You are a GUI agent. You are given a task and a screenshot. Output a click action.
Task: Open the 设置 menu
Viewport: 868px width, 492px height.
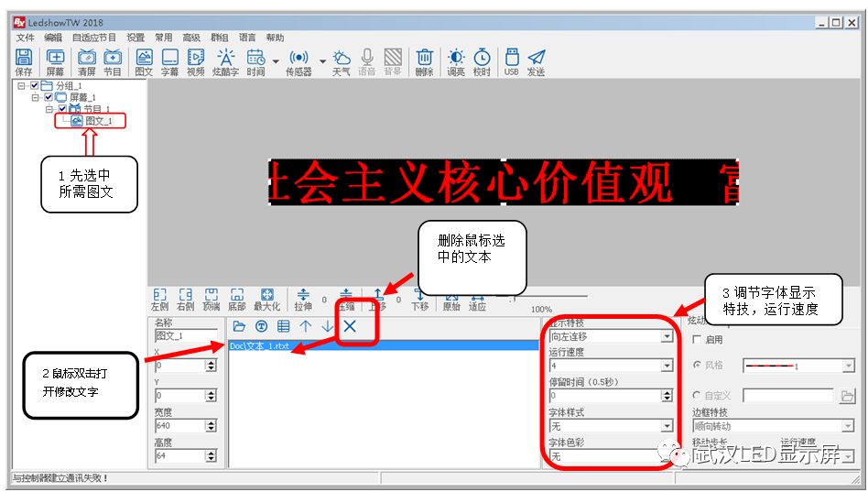(136, 38)
